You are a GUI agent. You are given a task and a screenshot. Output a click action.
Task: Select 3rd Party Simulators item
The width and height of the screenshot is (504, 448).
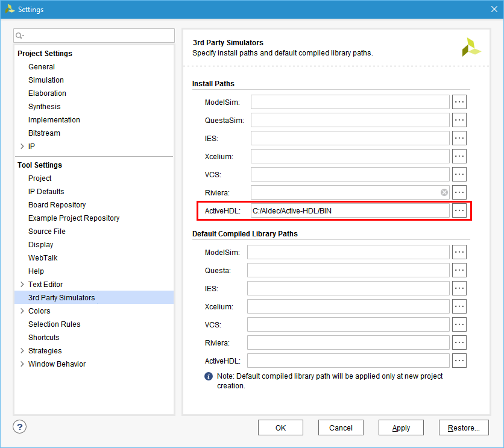pyautogui.click(x=94, y=297)
